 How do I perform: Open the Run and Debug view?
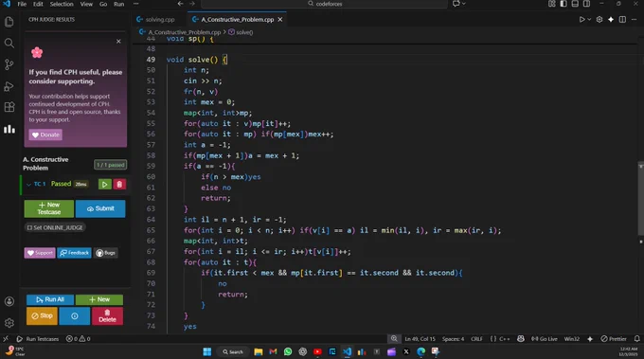point(9,86)
